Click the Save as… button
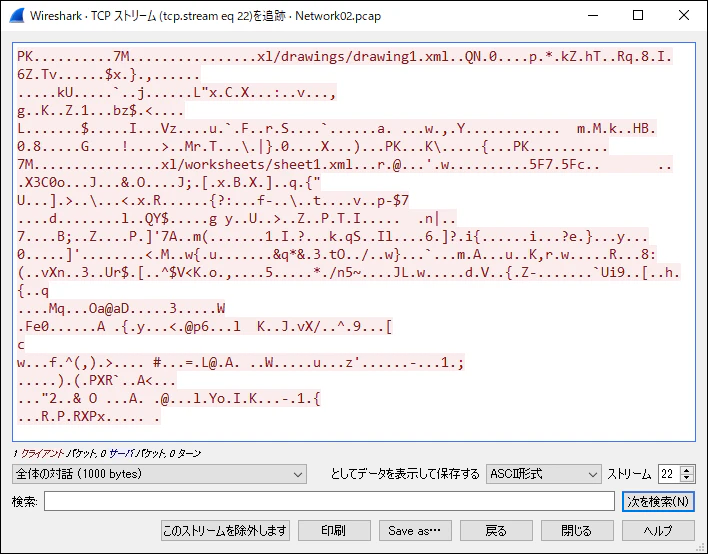Screen dimensions: 708x554 (x=415, y=531)
